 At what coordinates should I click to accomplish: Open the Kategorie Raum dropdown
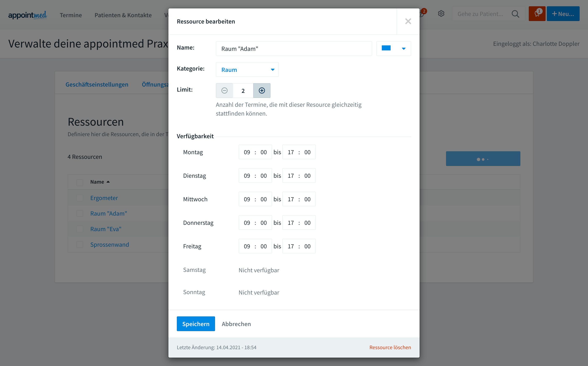(247, 70)
